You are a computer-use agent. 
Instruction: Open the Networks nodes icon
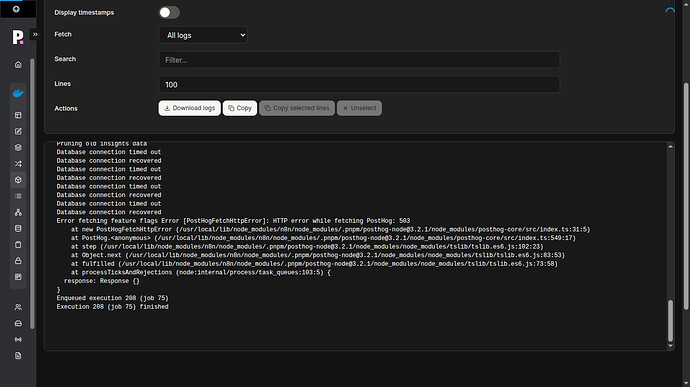tap(18, 212)
